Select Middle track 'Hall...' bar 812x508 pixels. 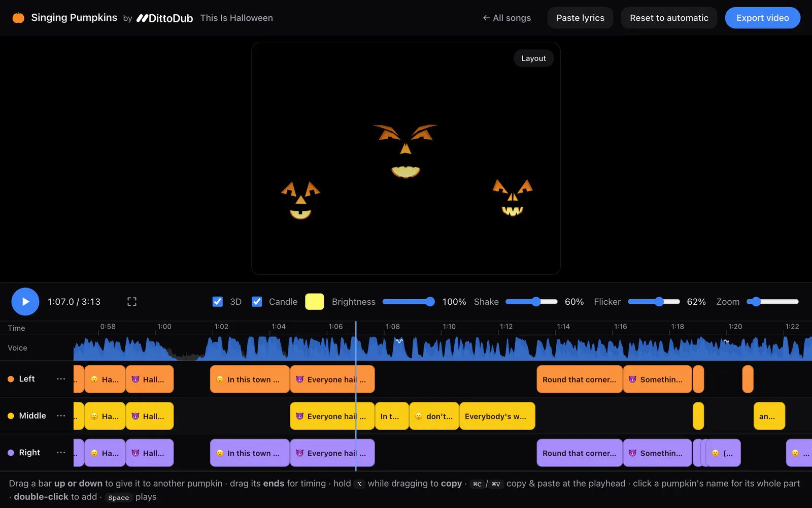point(150,416)
